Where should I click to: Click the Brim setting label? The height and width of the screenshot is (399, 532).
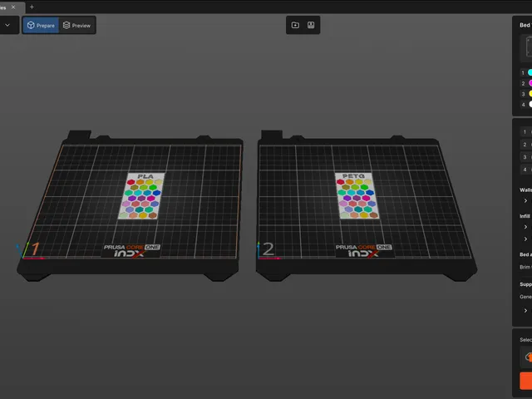click(525, 267)
